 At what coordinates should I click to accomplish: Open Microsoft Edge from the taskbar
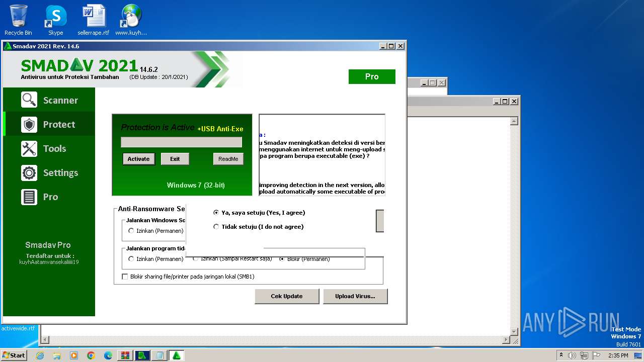click(x=108, y=355)
